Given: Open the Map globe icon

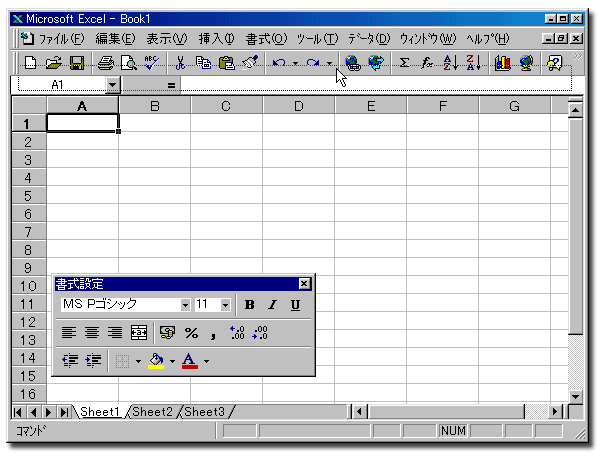Looking at the screenshot, I should [x=526, y=62].
